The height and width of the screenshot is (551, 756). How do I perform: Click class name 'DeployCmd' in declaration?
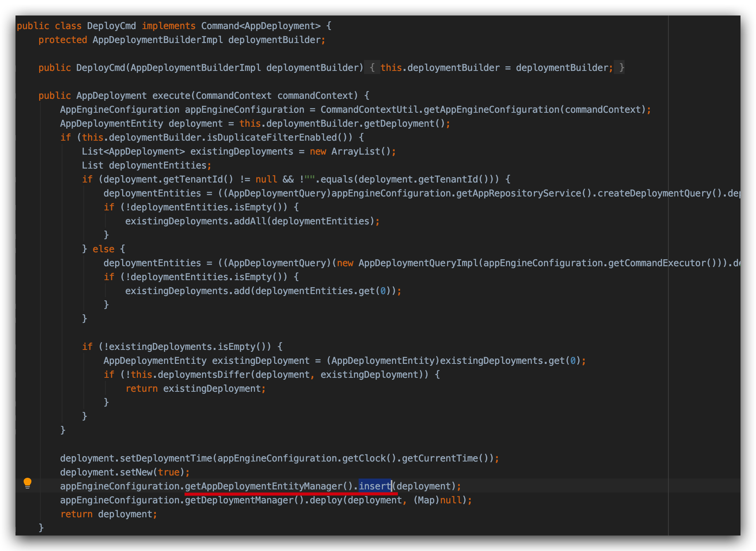click(x=112, y=26)
